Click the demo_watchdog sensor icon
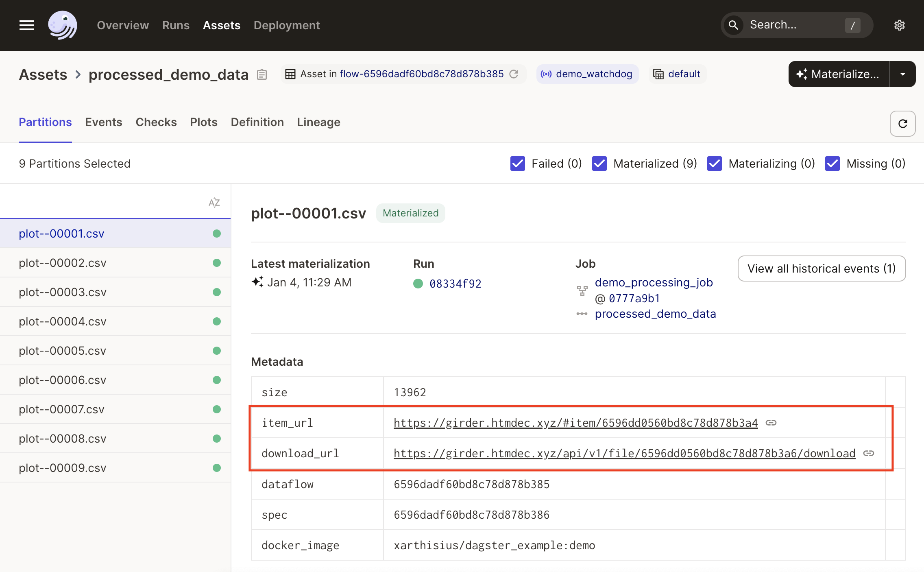Screen dimensions: 924x572 546,74
